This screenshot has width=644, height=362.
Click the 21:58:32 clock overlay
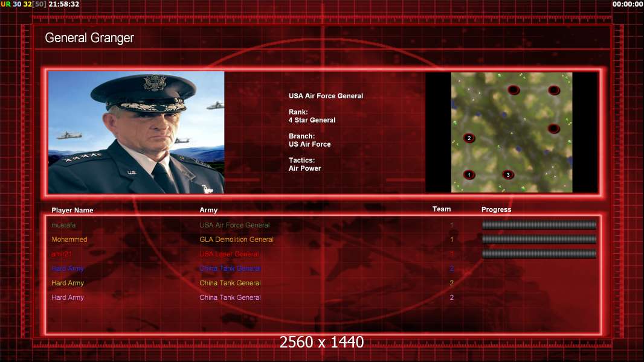(x=64, y=4)
